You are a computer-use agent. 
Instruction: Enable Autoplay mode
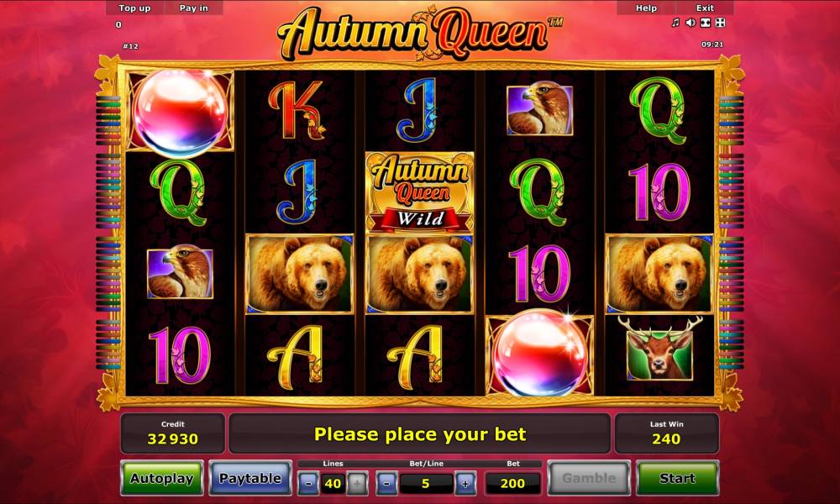click(162, 478)
